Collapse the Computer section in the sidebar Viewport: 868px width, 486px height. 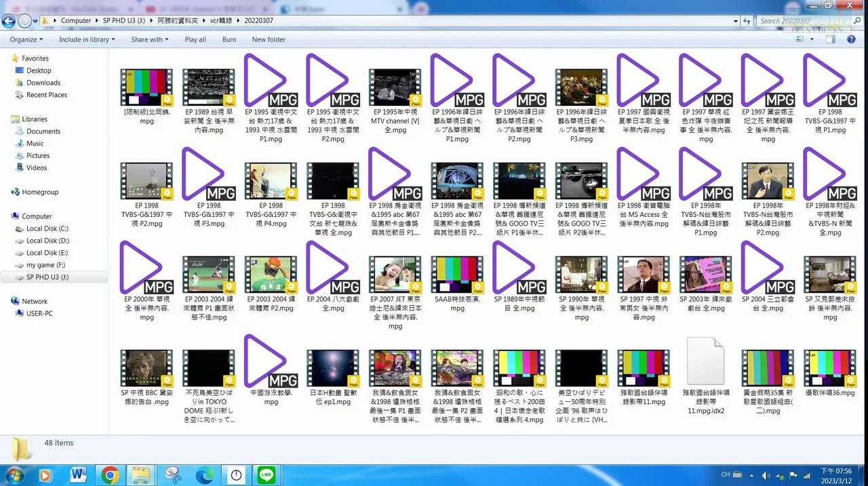click(7, 216)
